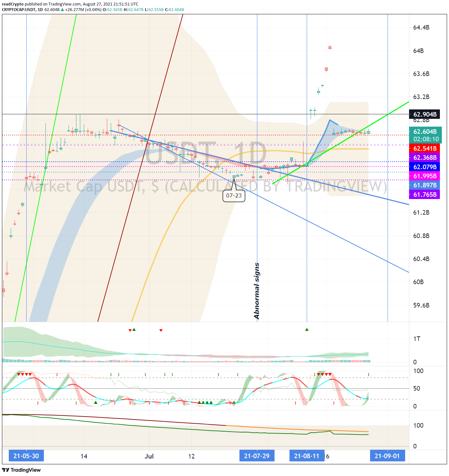Image resolution: width=449 pixels, height=476 pixels.
Task: Click the readCrypto author name
Action: pos(13,4)
